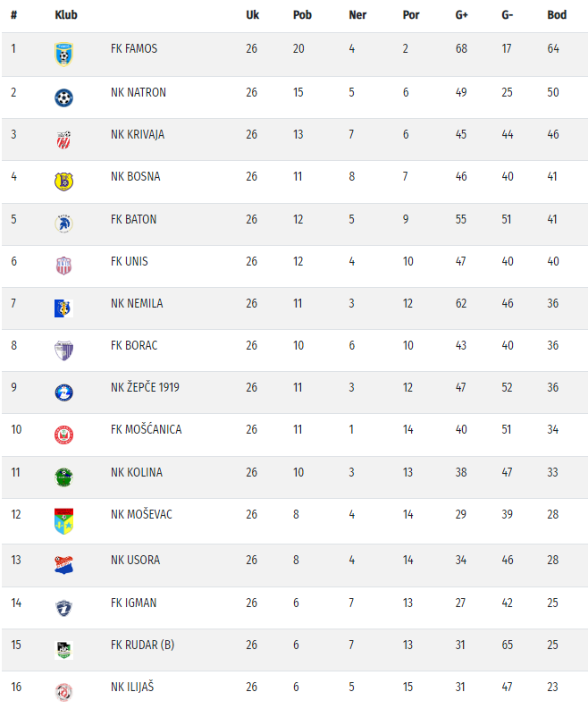Click the FK Baton club logo
The width and height of the screenshot is (588, 709).
pos(63,224)
